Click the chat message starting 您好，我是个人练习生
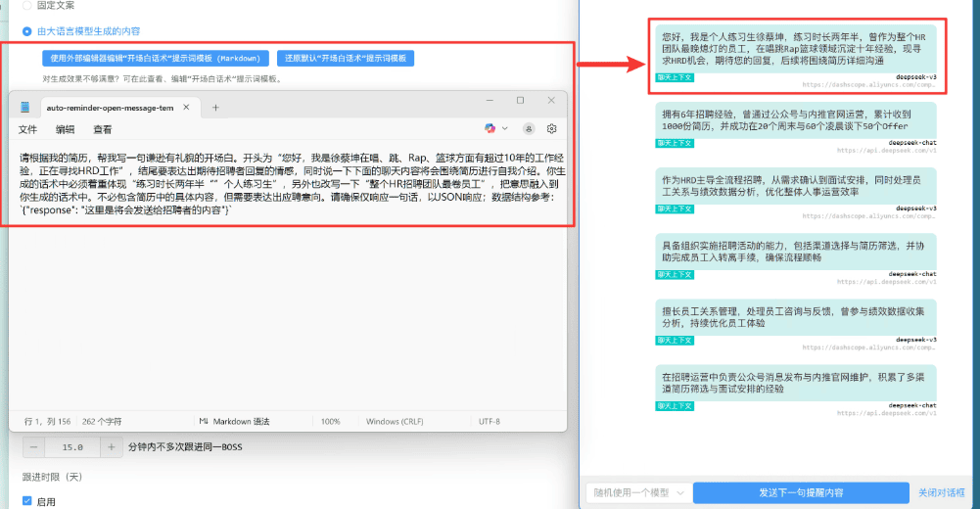980x509 pixels. (x=796, y=49)
